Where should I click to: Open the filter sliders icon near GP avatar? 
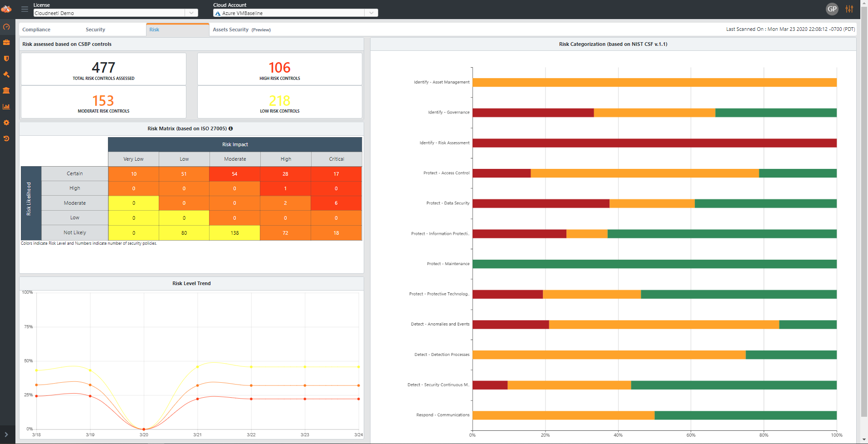(x=850, y=9)
